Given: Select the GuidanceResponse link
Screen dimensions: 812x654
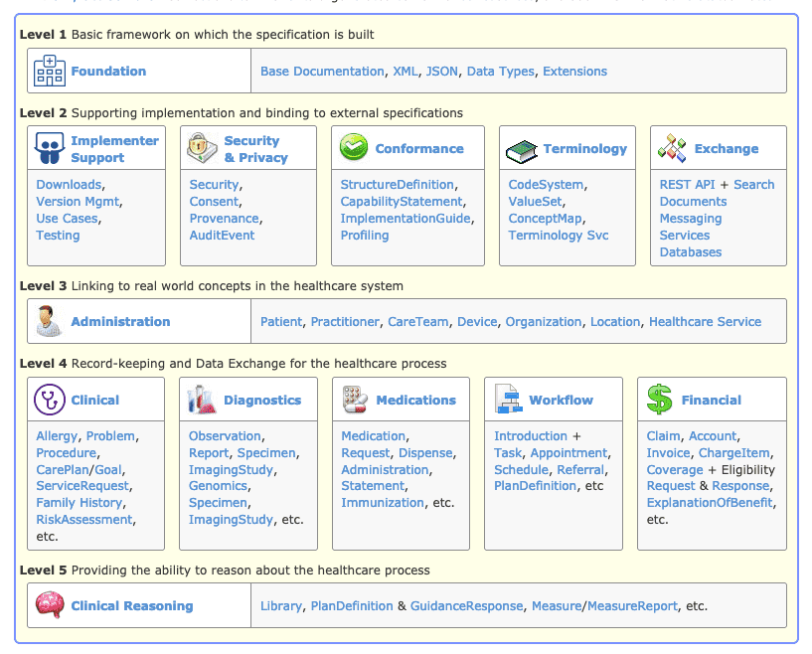Looking at the screenshot, I should pos(466,606).
